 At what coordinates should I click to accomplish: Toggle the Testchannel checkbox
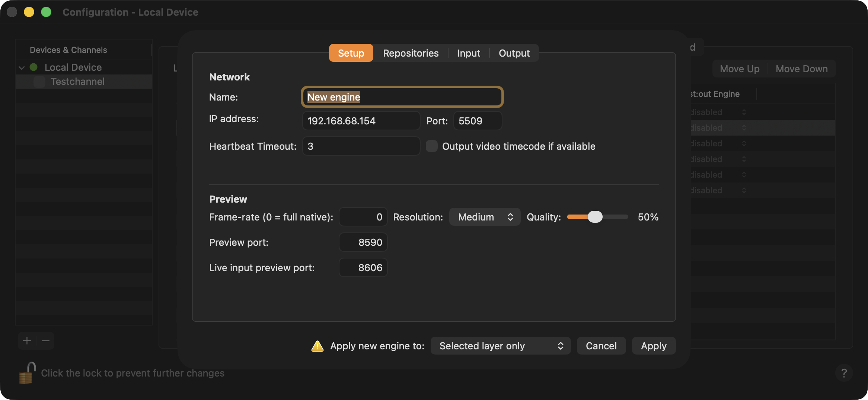tap(39, 82)
